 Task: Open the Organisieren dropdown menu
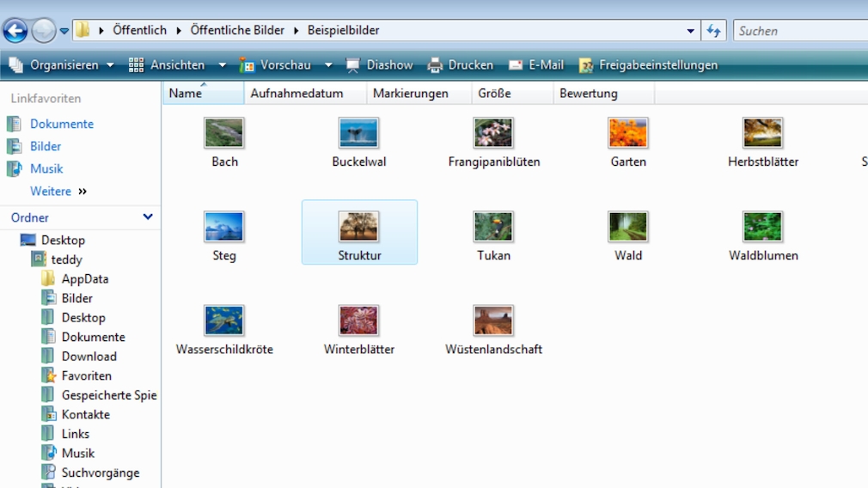[62, 65]
